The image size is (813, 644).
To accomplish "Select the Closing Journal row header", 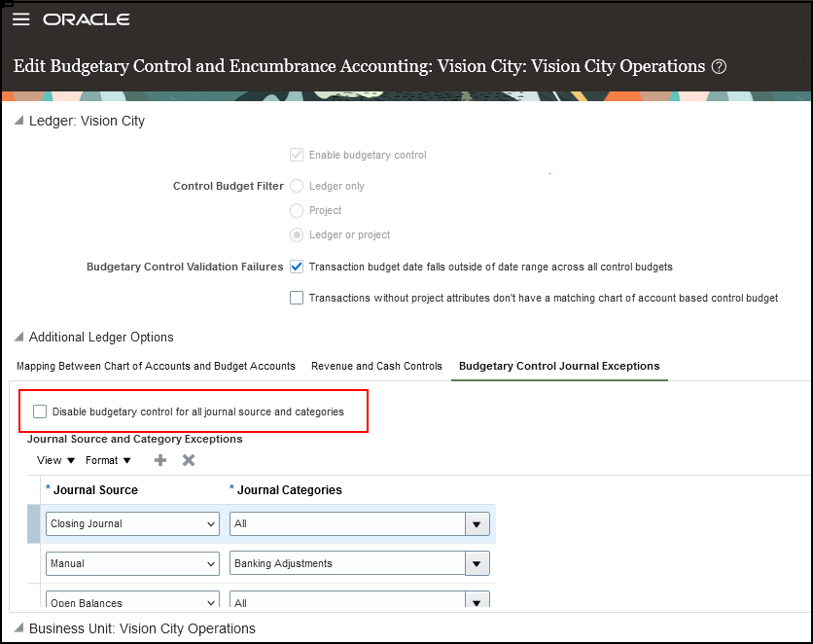I will [x=33, y=523].
